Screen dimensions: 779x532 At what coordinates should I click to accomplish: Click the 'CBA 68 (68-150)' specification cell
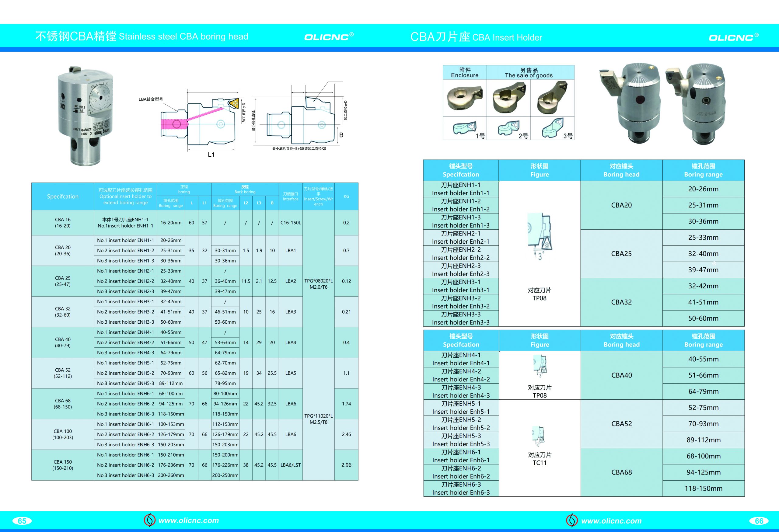(x=63, y=404)
